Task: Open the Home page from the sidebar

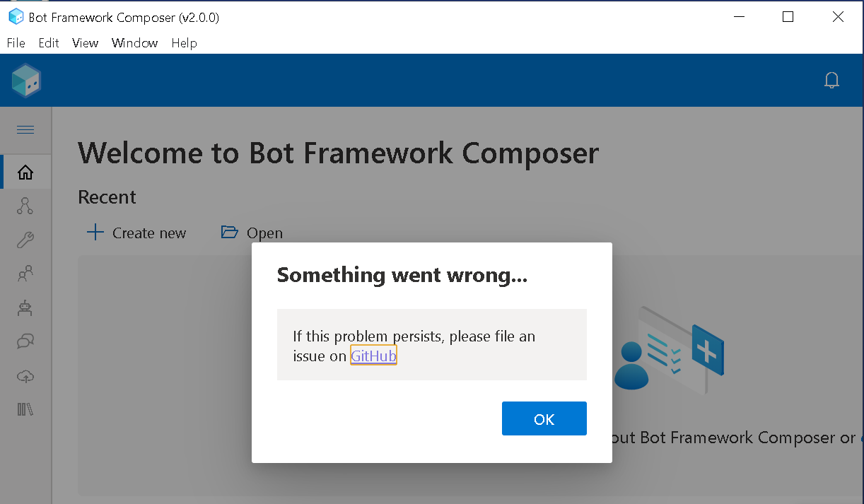Action: click(x=25, y=172)
